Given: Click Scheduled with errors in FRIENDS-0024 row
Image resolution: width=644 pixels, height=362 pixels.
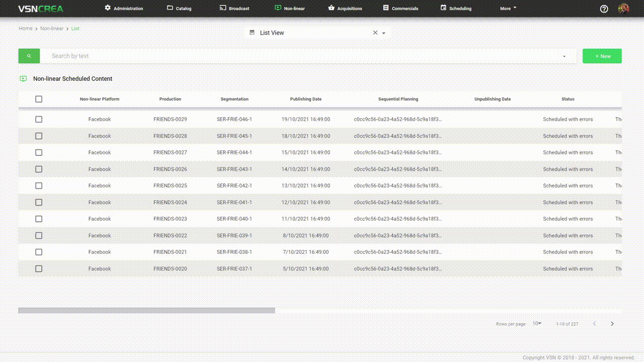Looking at the screenshot, I should [568, 202].
